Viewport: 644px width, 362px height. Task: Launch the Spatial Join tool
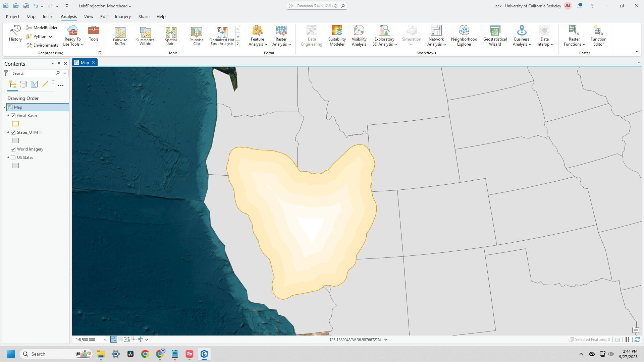point(171,36)
